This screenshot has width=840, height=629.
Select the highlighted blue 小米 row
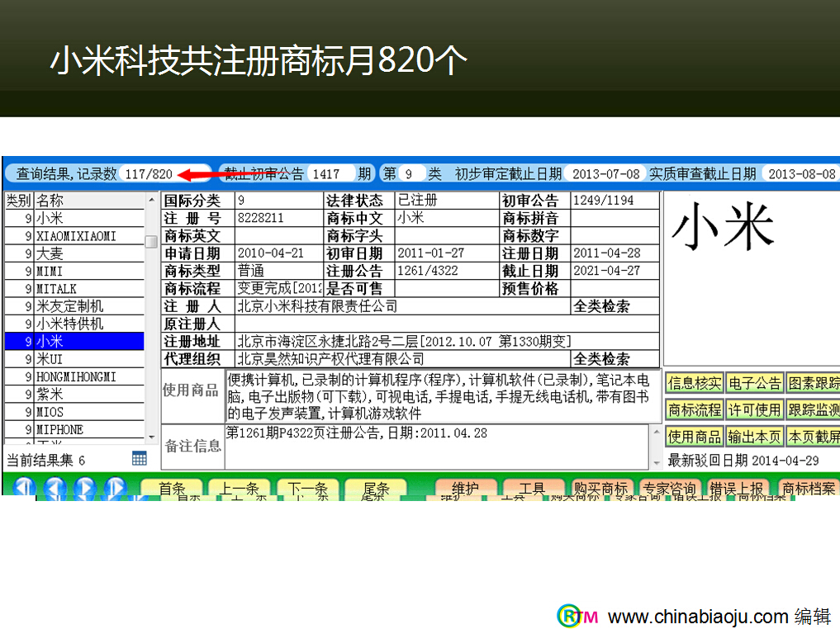(x=74, y=342)
